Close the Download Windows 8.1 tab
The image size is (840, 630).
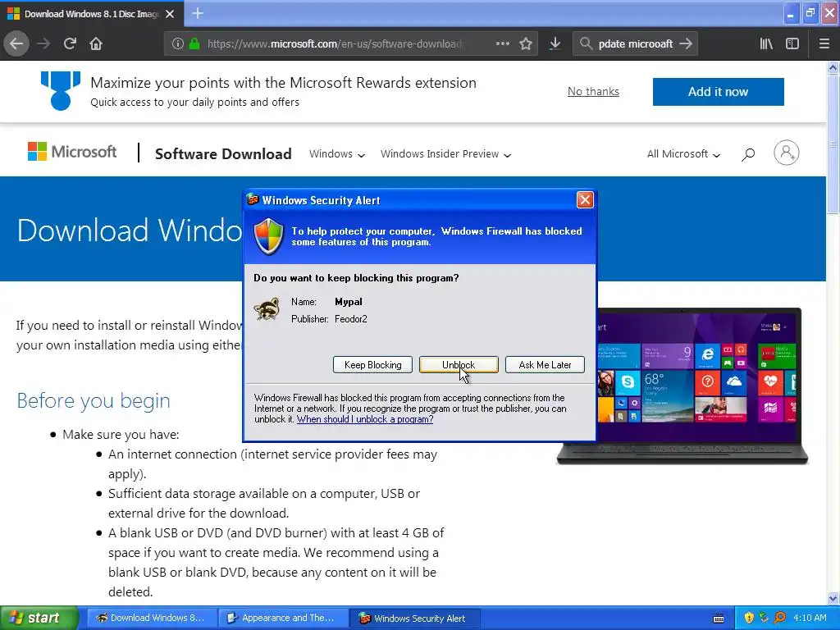[x=170, y=14]
